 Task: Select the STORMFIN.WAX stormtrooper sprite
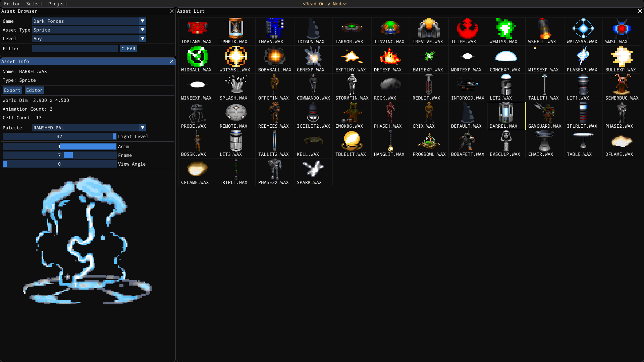[352, 88]
